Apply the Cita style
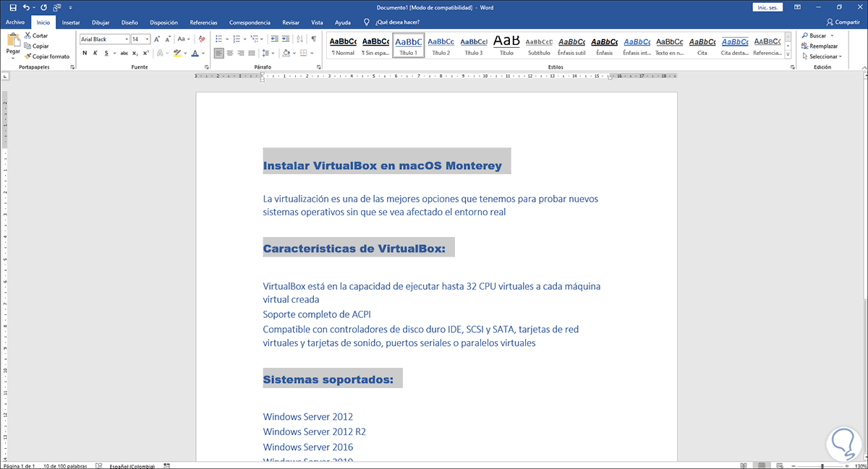The image size is (868, 469). [x=702, y=46]
